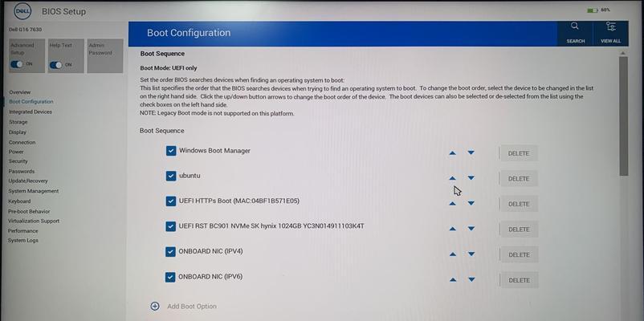Open Display section
Viewport: 644px width, 321px height.
click(17, 132)
